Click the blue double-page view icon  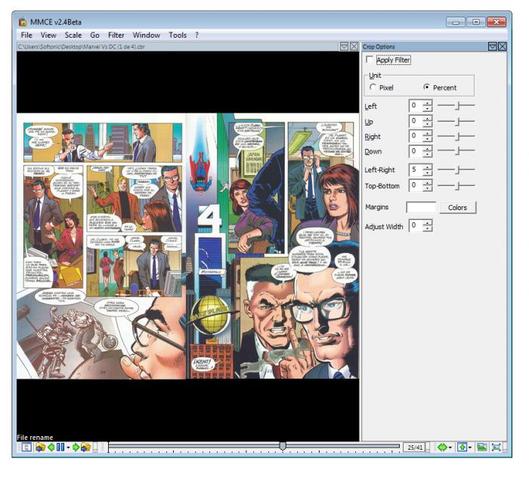pyautogui.click(x=60, y=447)
